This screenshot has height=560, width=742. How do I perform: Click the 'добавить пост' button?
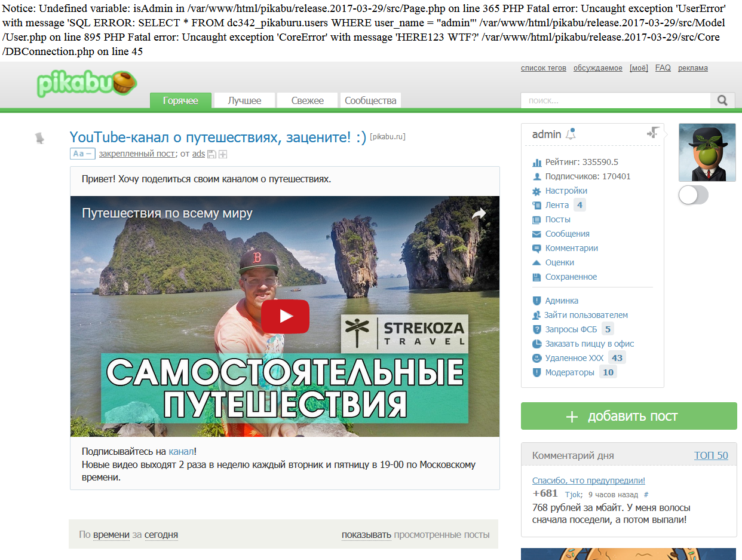coord(628,416)
